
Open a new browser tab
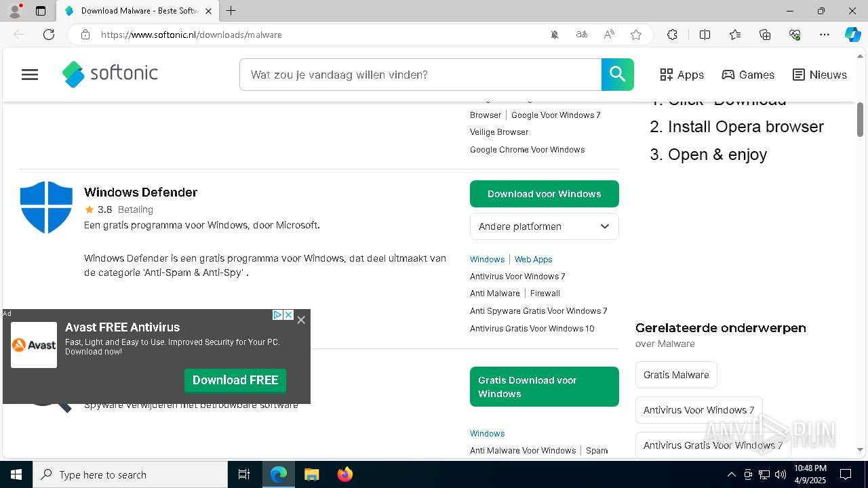pos(231,11)
